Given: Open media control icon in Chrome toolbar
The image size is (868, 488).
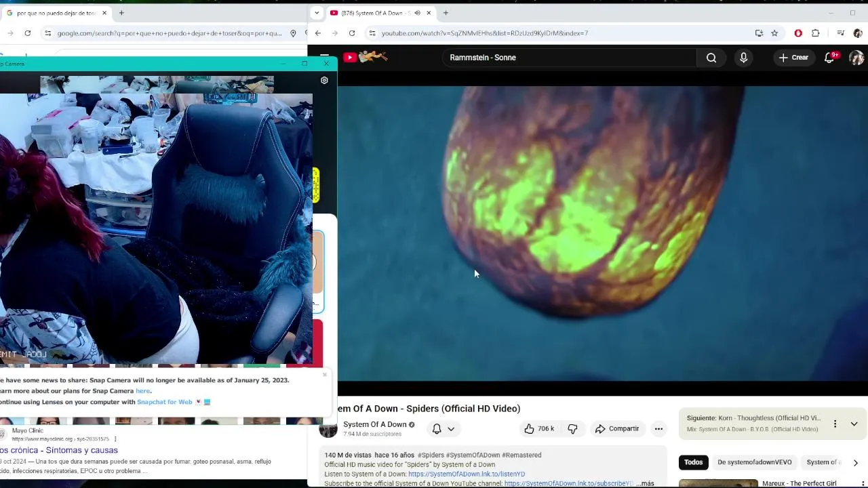Looking at the screenshot, I should (x=841, y=33).
